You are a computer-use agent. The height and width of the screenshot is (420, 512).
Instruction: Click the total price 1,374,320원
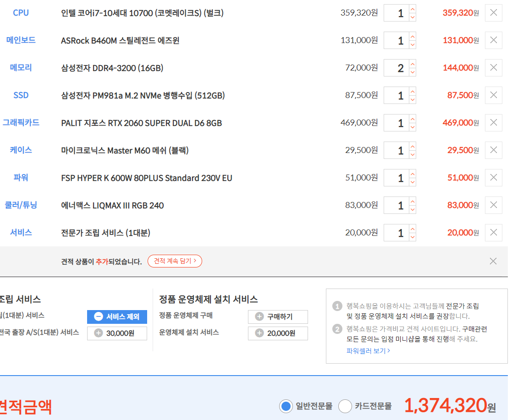tap(450, 406)
